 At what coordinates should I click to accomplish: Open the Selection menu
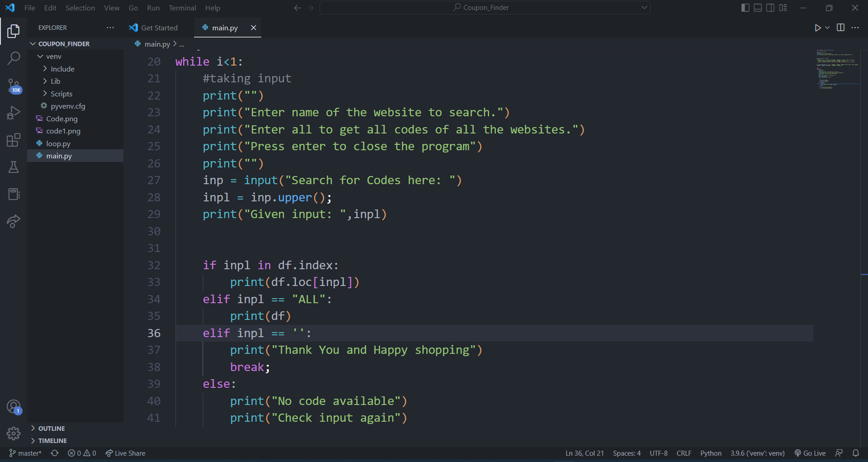click(80, 8)
